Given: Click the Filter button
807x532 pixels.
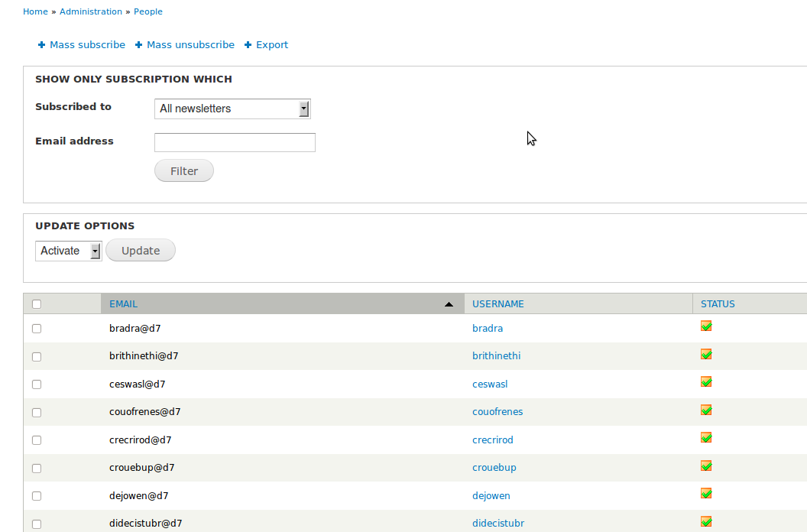Looking at the screenshot, I should pyautogui.click(x=184, y=171).
